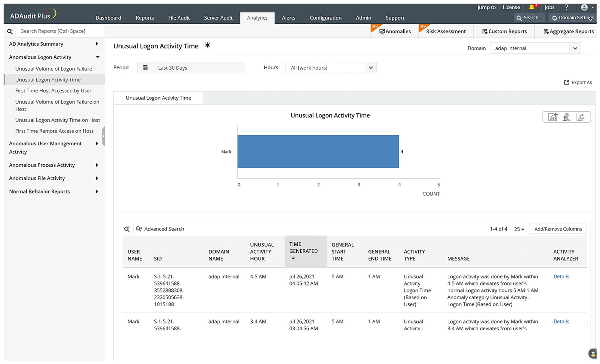Click the add chart icon above graph
The height and width of the screenshot is (364, 600).
[x=553, y=117]
